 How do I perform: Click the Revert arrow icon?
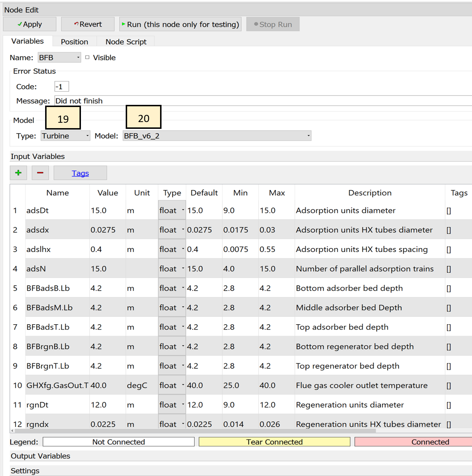coord(75,24)
